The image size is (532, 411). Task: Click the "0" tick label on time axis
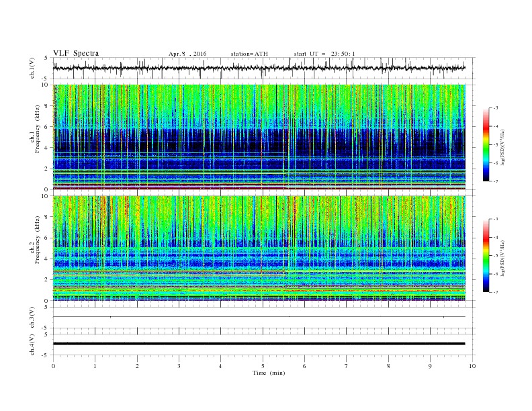pyautogui.click(x=53, y=366)
